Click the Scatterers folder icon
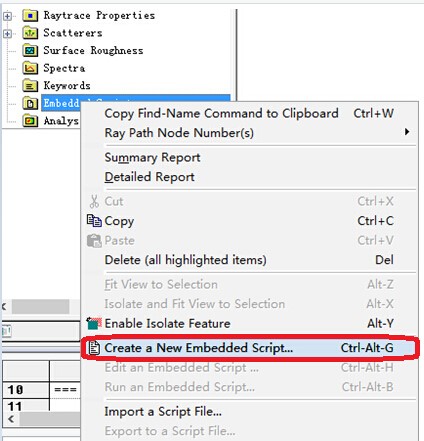Image resolution: width=424 pixels, height=441 pixels. (x=30, y=33)
